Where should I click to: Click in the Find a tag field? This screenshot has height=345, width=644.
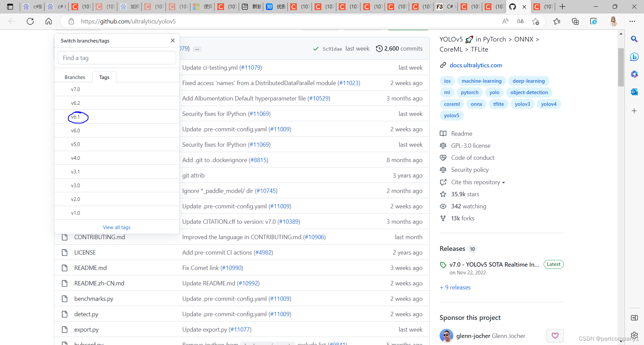117,58
